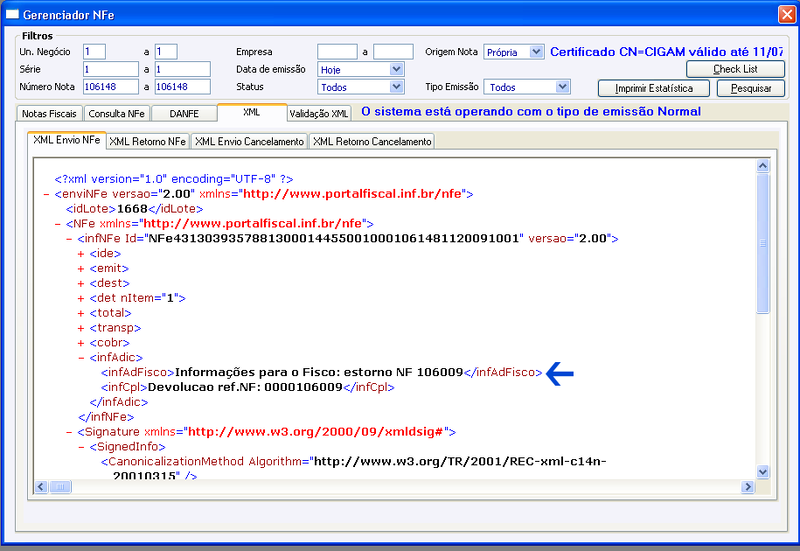Click the XML vertical scroll up arrow
Image resolution: width=800 pixels, height=551 pixels.
pos(763,165)
